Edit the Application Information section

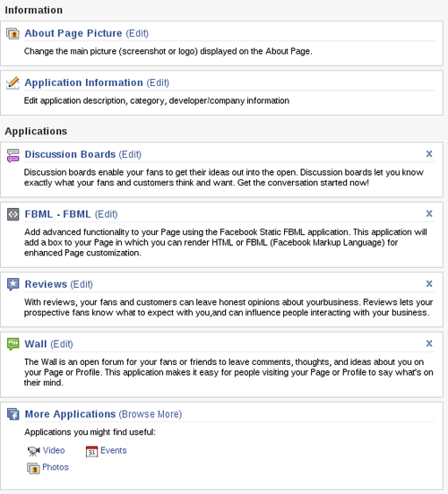tap(158, 82)
